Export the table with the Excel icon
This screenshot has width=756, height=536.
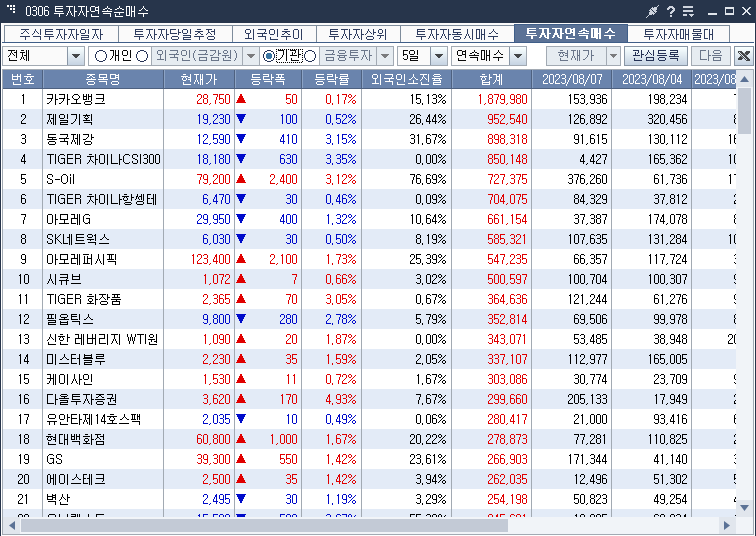pyautogui.click(x=743, y=56)
